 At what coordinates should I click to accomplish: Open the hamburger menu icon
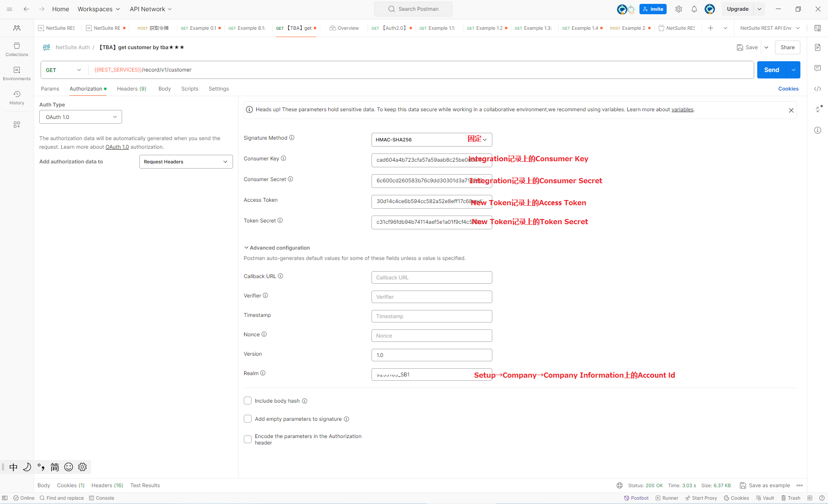tap(9, 9)
